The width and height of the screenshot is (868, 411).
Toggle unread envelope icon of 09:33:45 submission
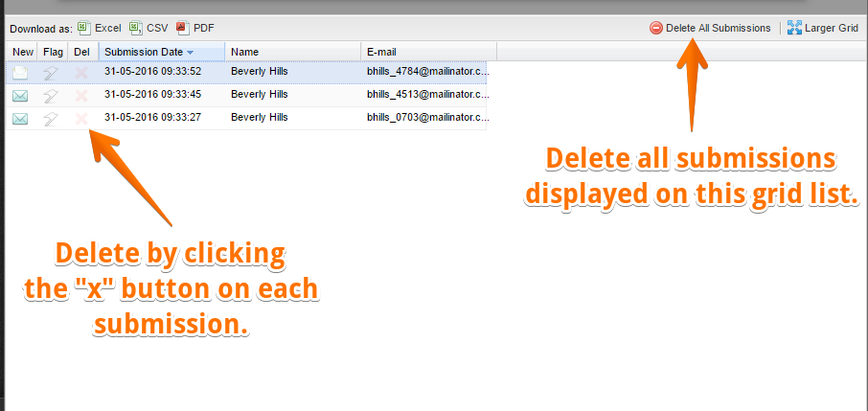(x=20, y=95)
